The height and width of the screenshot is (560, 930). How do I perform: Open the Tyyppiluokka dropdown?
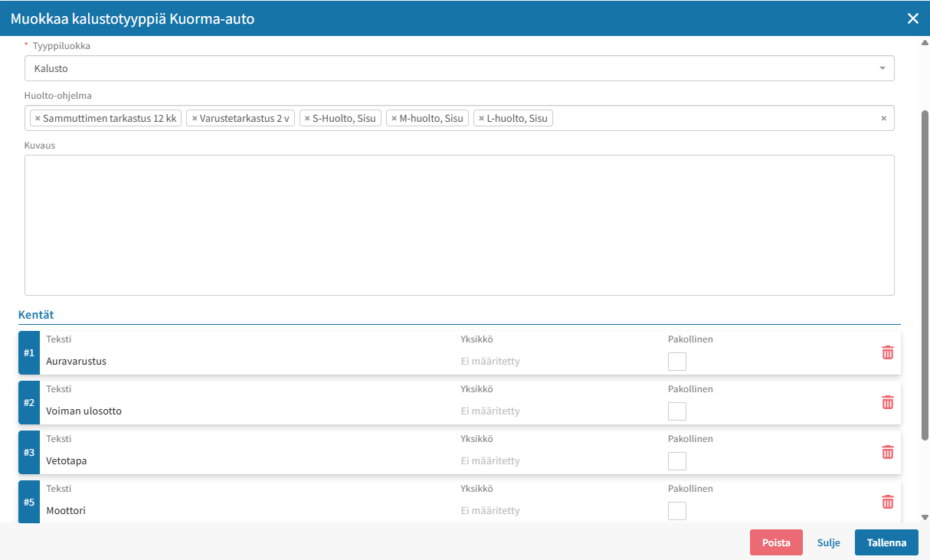click(x=460, y=68)
